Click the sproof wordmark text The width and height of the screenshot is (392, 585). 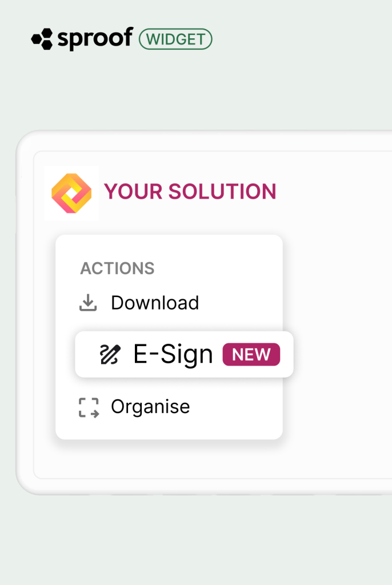click(95, 38)
